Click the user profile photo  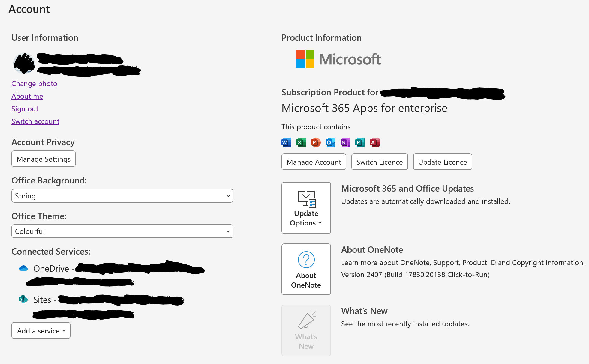point(24,64)
